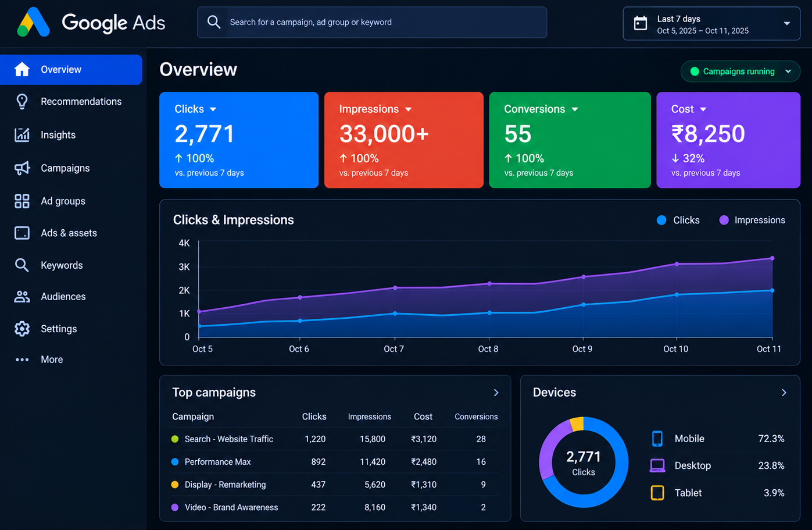The image size is (812, 530).
Task: Click the Tablet device icon
Action: click(x=657, y=493)
